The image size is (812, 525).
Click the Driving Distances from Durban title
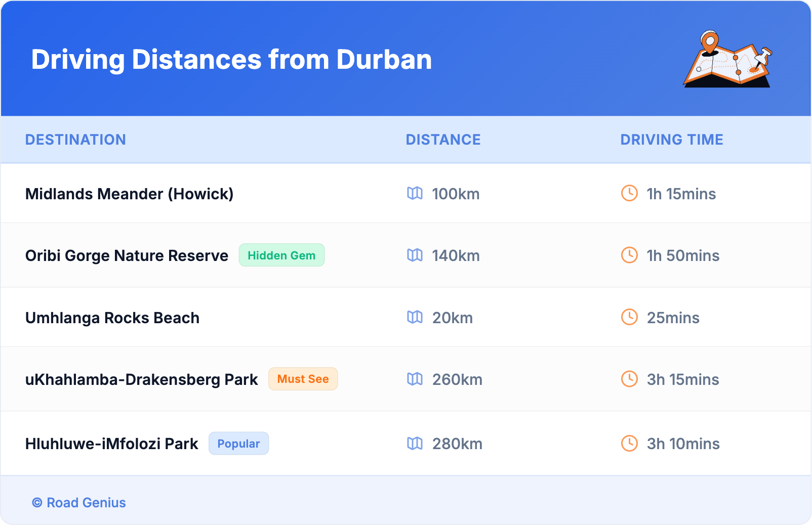(231, 60)
